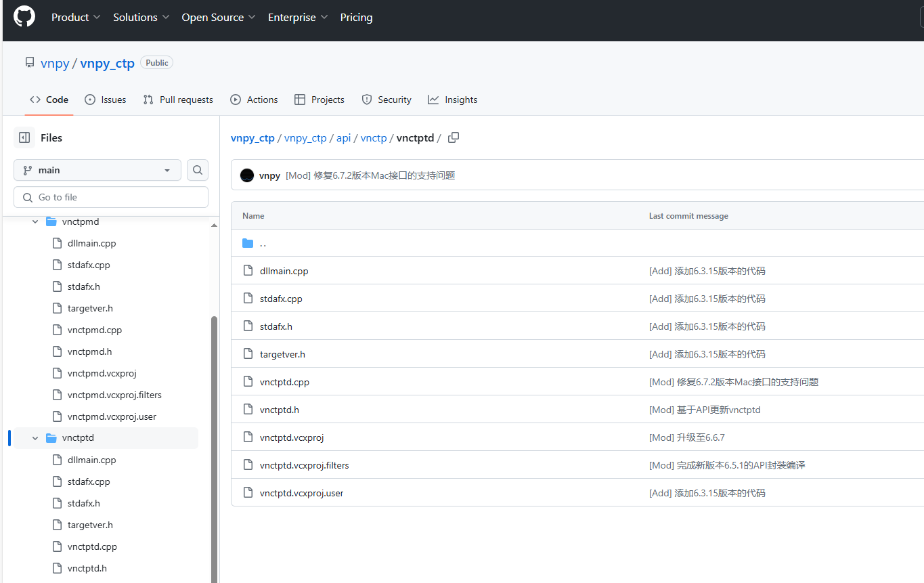This screenshot has width=924, height=583.
Task: Open the main branch selector dropdown
Action: (x=97, y=170)
